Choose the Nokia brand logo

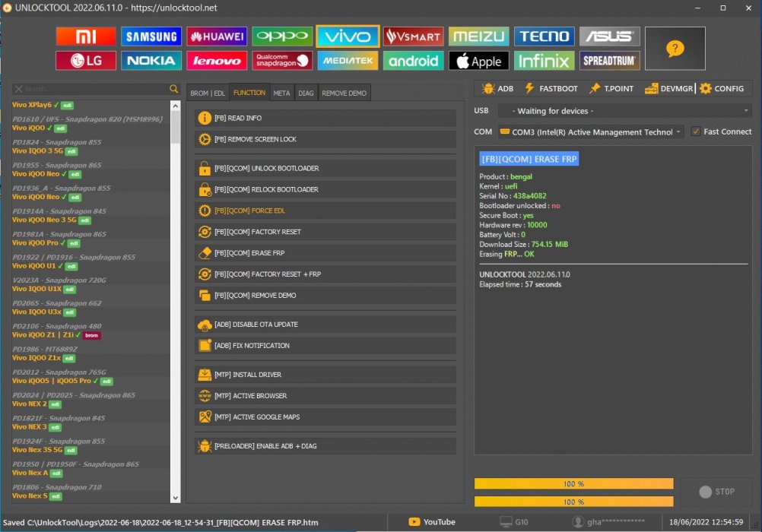(151, 61)
